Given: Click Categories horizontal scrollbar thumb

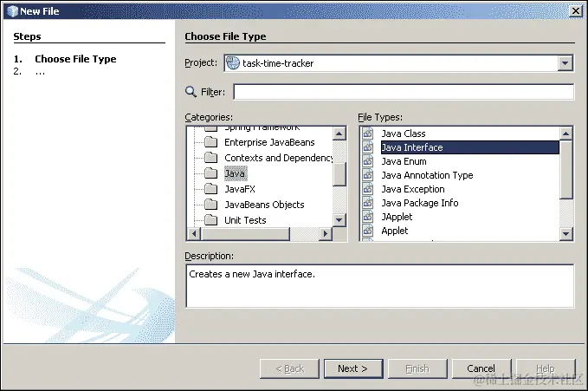Looking at the screenshot, I should [x=245, y=233].
